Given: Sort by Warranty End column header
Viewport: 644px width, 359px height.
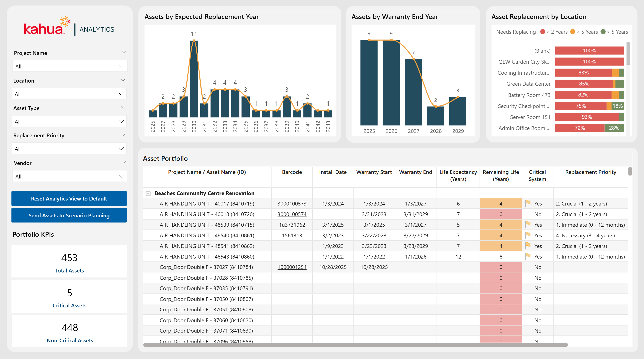Looking at the screenshot, I should pos(415,172).
